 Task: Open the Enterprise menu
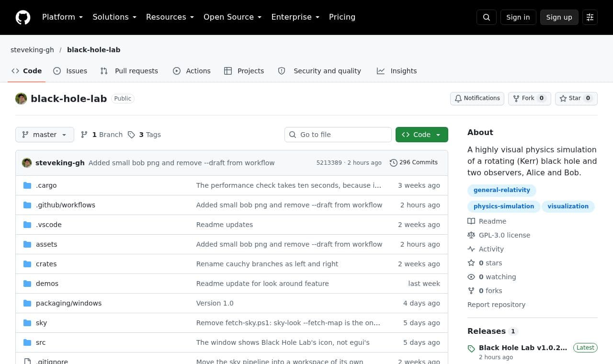coord(295,17)
